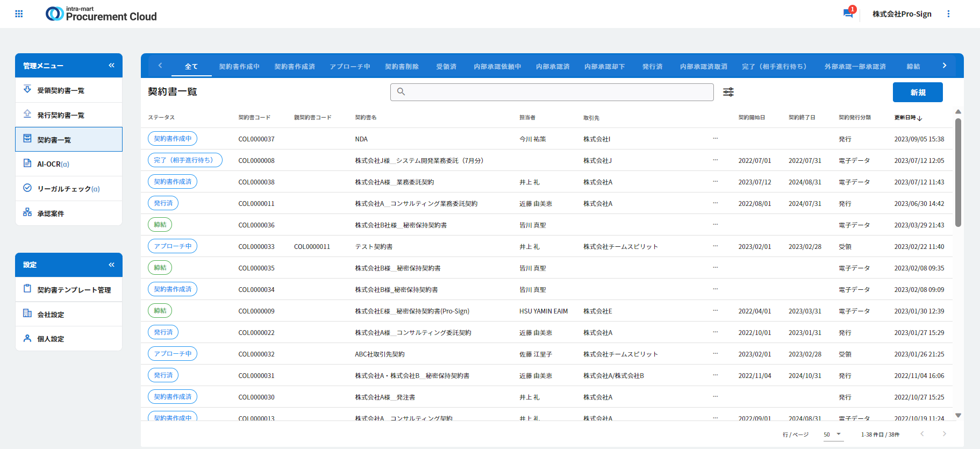Switch to the 受領済 tab
Viewport: 980px width, 449px height.
[446, 67]
